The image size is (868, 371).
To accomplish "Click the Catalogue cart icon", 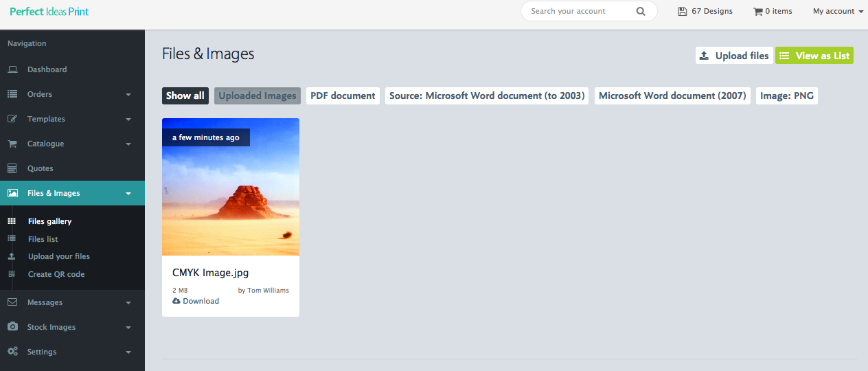I will click(x=12, y=144).
